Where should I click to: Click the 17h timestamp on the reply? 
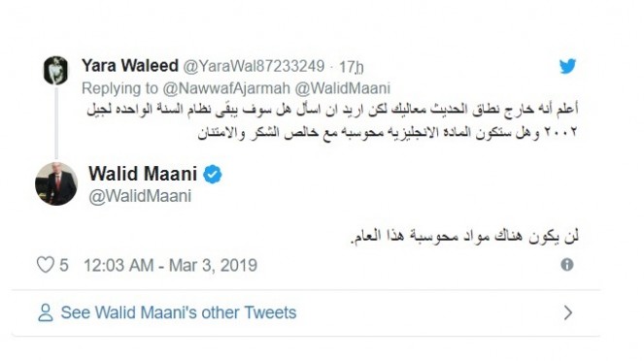coord(352,67)
